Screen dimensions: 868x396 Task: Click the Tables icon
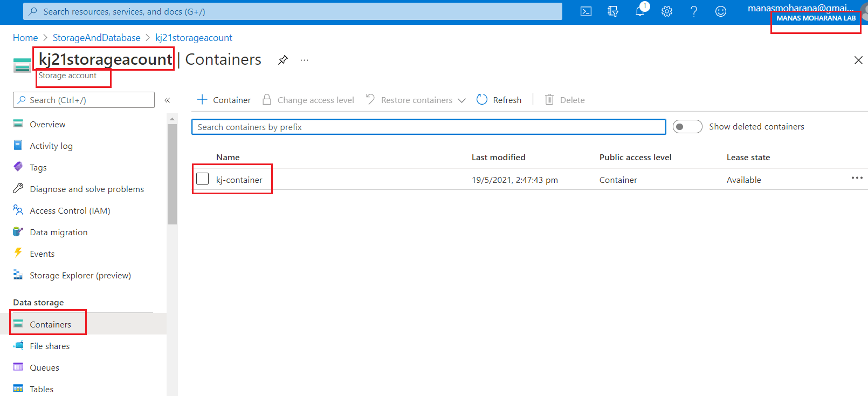pyautogui.click(x=18, y=388)
